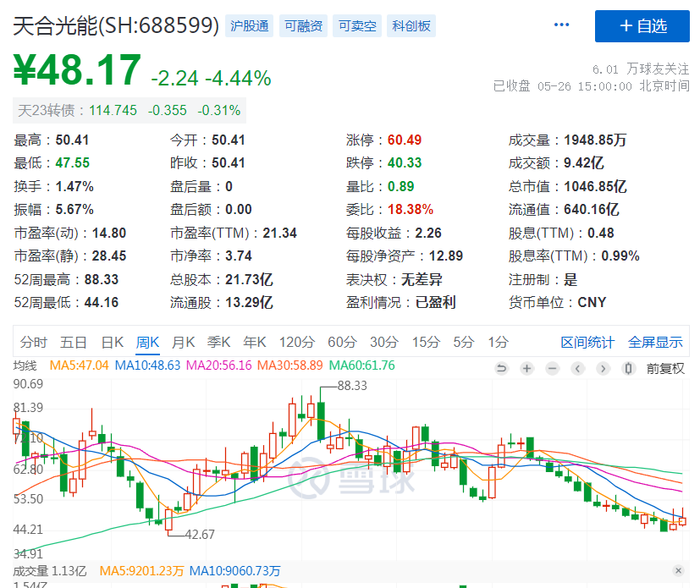Click the 88.33 high marker on chart
The image size is (700, 588).
[x=352, y=386]
